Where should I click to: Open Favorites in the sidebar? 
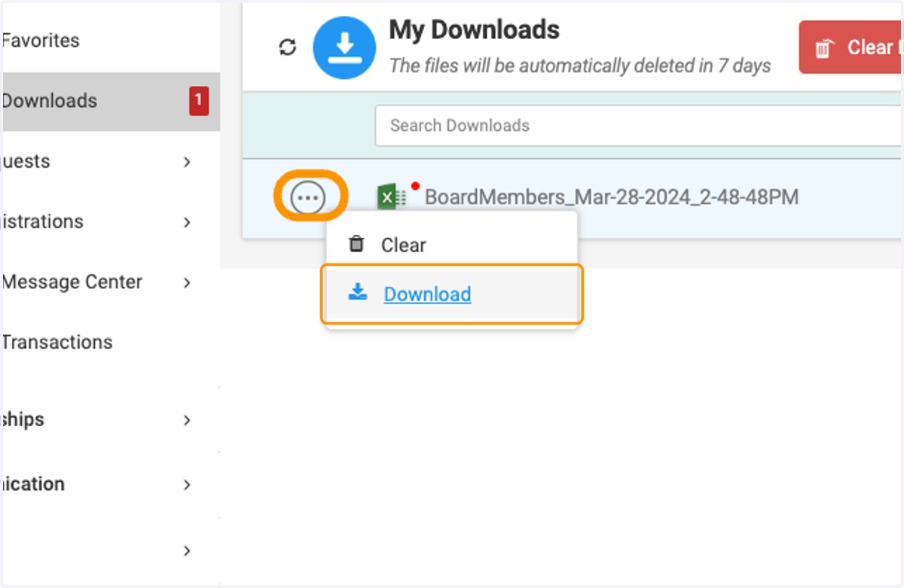41,41
